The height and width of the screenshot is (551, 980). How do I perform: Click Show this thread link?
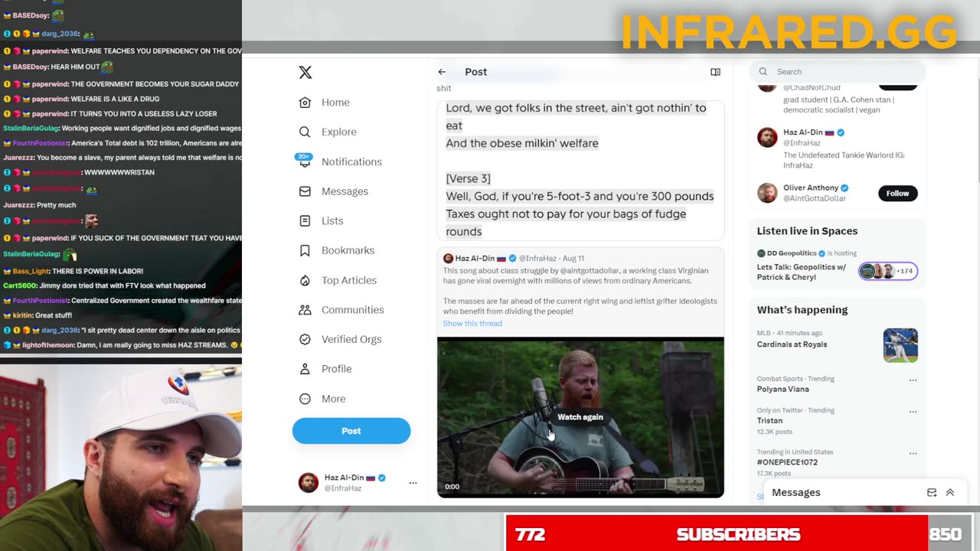point(472,324)
